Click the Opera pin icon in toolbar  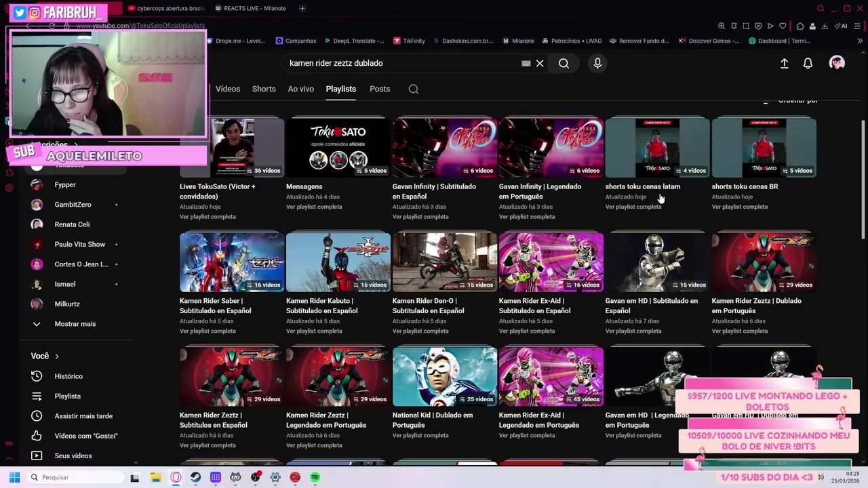point(734,26)
